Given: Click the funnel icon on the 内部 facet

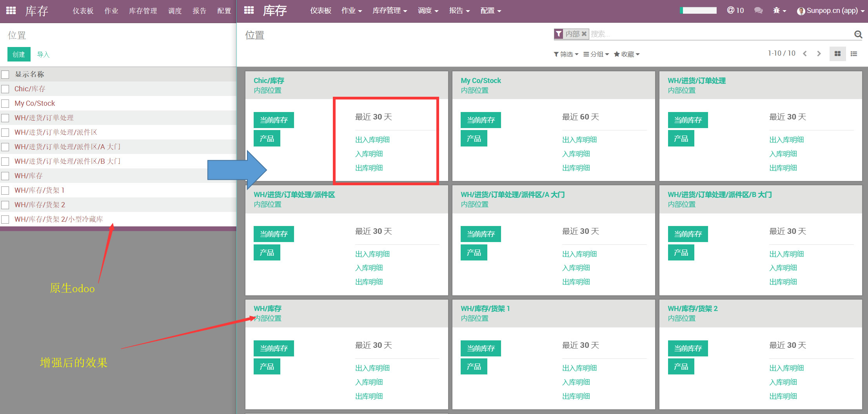Looking at the screenshot, I should [559, 34].
